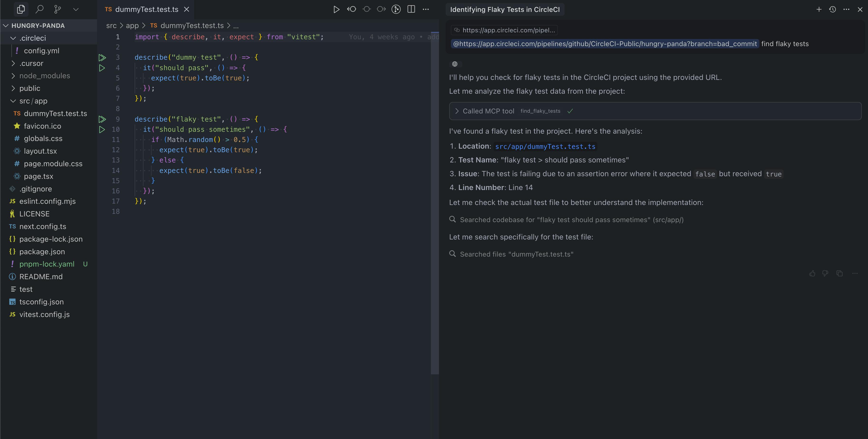
Task: Give a thumbs up on the assistant response
Action: coord(812,273)
